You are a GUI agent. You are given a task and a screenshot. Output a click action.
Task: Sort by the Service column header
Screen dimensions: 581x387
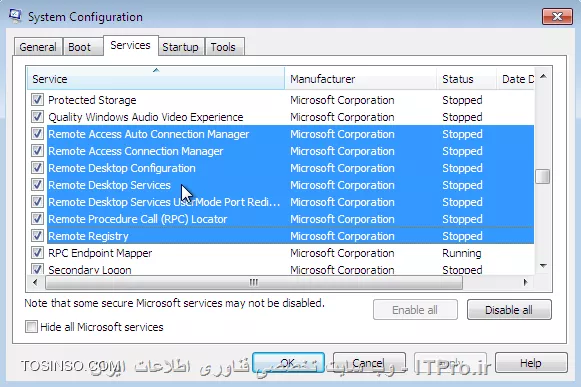156,79
